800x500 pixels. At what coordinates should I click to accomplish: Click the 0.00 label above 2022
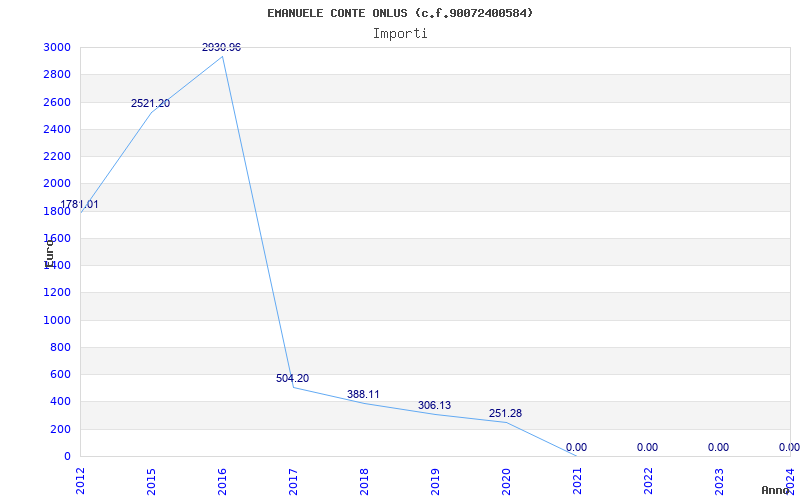[647, 447]
